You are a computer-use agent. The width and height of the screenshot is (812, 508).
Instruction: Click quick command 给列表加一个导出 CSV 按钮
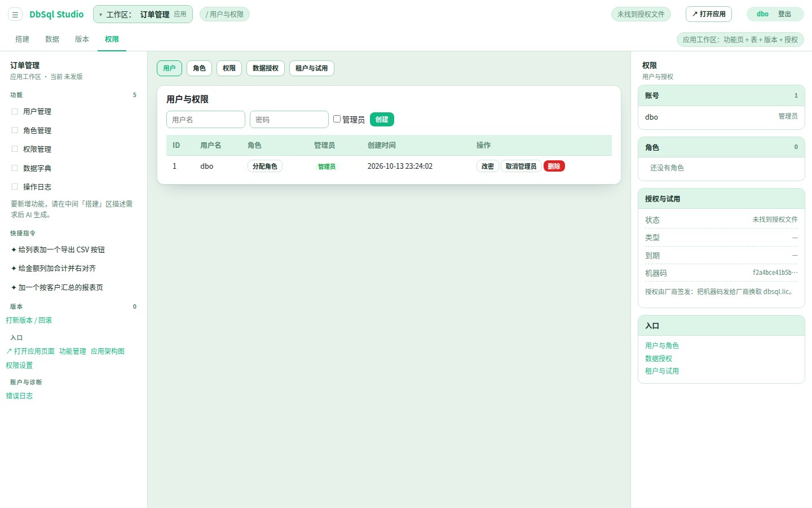(58, 249)
